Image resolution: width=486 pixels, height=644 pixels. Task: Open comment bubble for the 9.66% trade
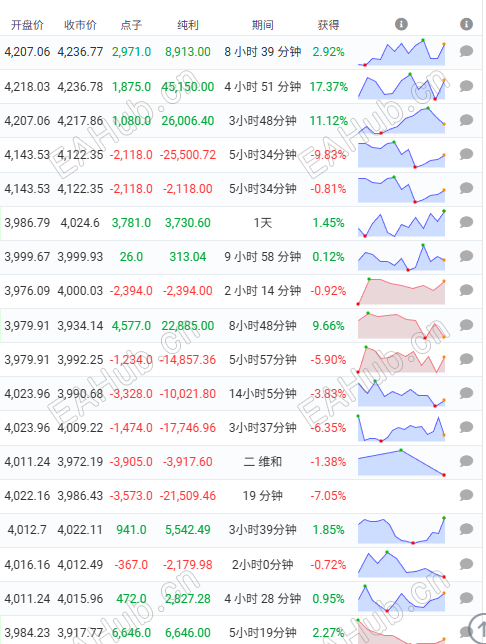pyautogui.click(x=466, y=325)
